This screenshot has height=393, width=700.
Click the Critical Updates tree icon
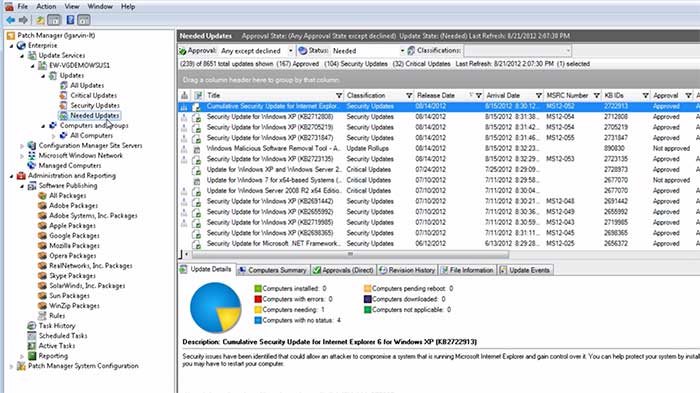click(64, 95)
